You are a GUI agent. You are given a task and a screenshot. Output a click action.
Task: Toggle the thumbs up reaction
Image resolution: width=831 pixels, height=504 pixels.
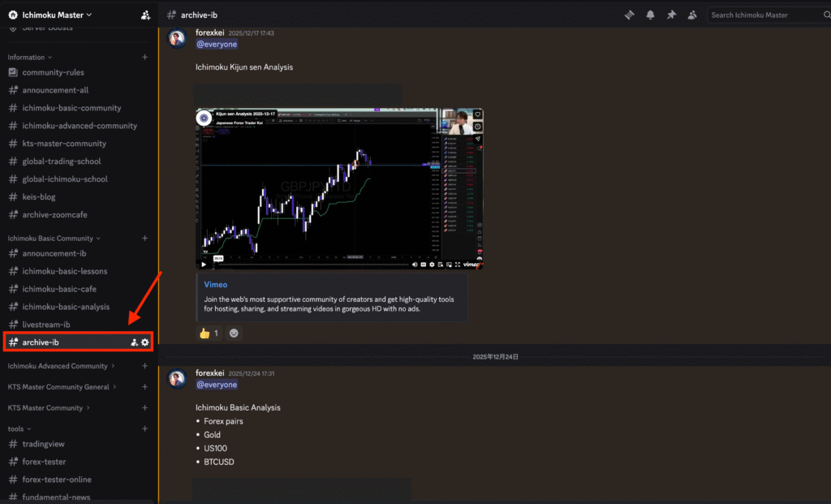[x=209, y=333]
